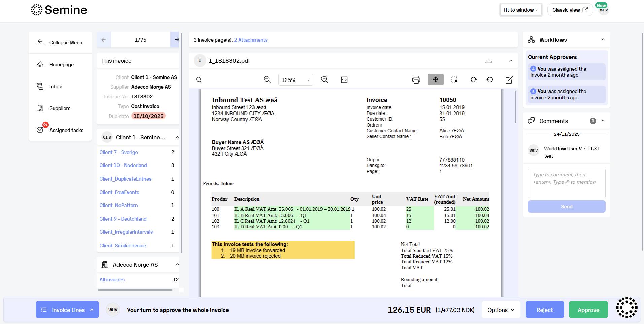
Task: Click the U badge beside 1_1318302.pdf
Action: pos(200,61)
